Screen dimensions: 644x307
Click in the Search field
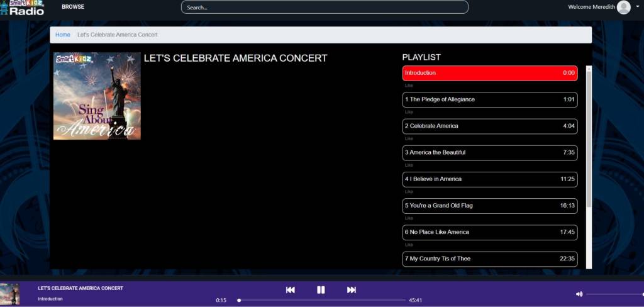(325, 8)
